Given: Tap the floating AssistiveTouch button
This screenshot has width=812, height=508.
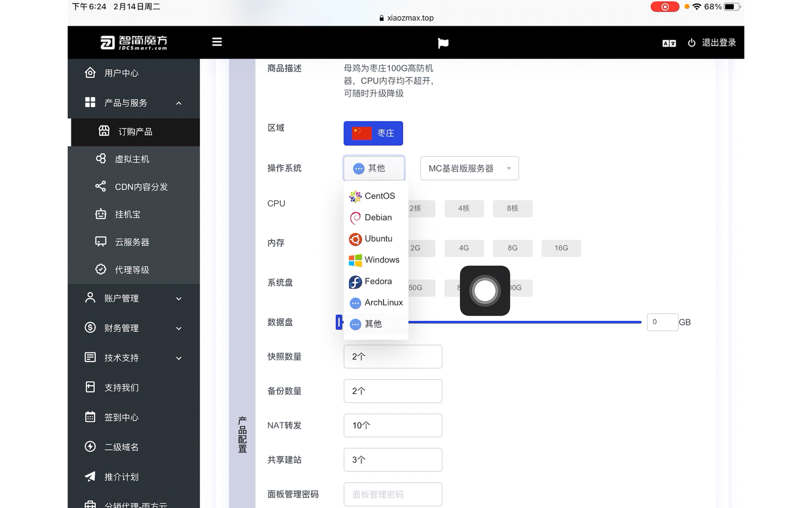Looking at the screenshot, I should pos(485,291).
